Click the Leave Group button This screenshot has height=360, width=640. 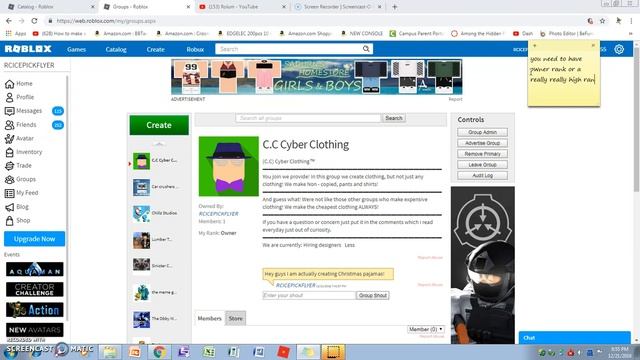(482, 165)
